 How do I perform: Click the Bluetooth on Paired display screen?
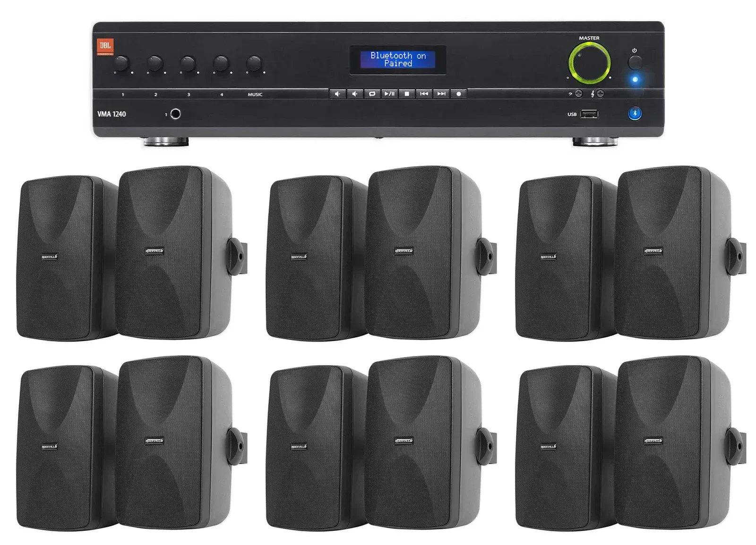(x=399, y=59)
